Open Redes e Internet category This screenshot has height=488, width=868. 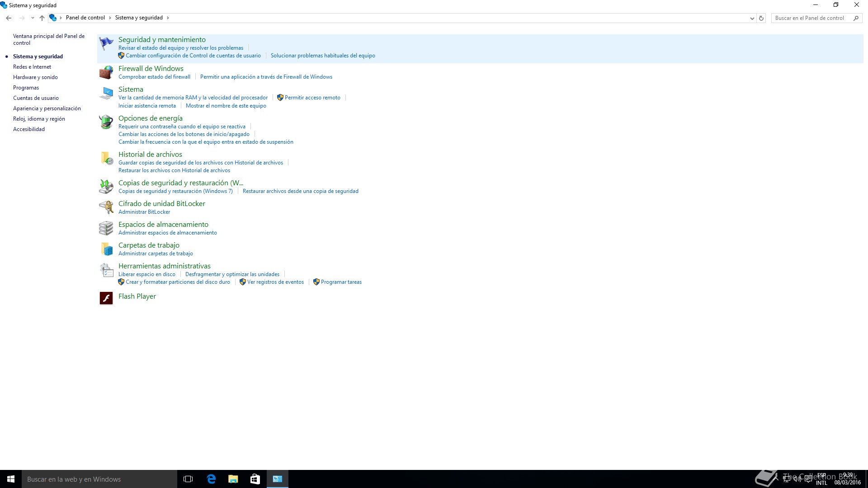click(32, 67)
